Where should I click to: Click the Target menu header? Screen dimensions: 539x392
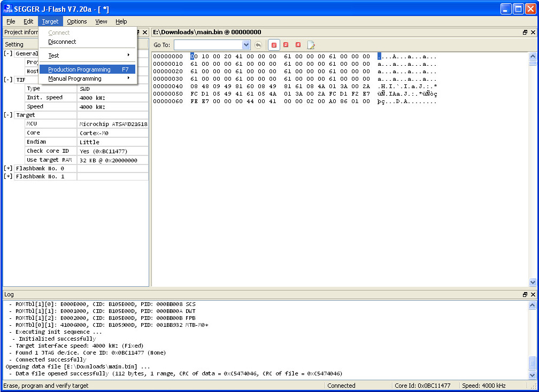click(50, 21)
